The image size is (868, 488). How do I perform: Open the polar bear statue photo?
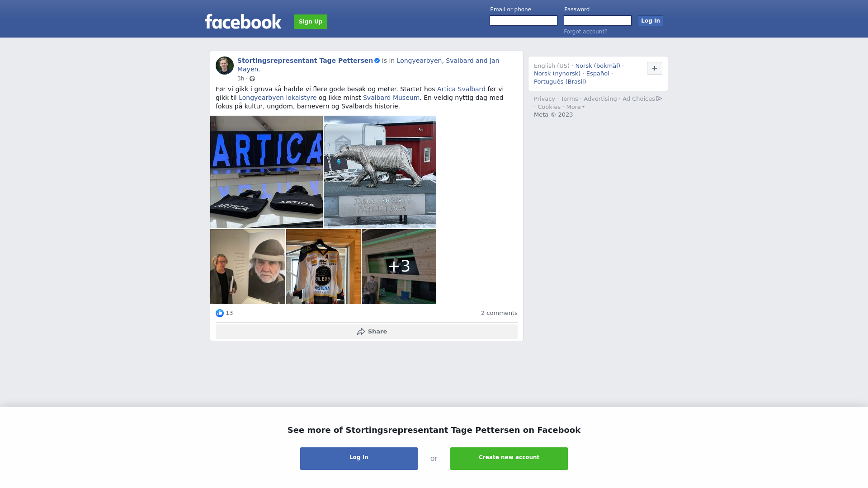(380, 172)
